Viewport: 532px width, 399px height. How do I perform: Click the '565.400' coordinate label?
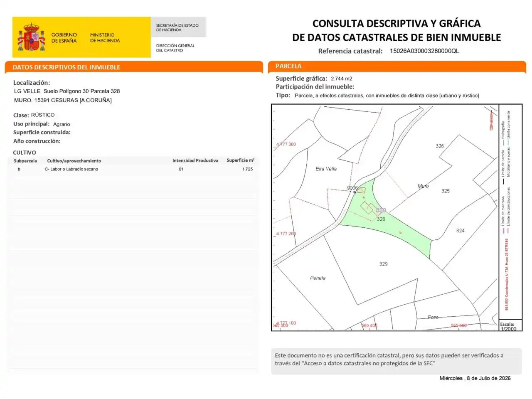(369, 326)
